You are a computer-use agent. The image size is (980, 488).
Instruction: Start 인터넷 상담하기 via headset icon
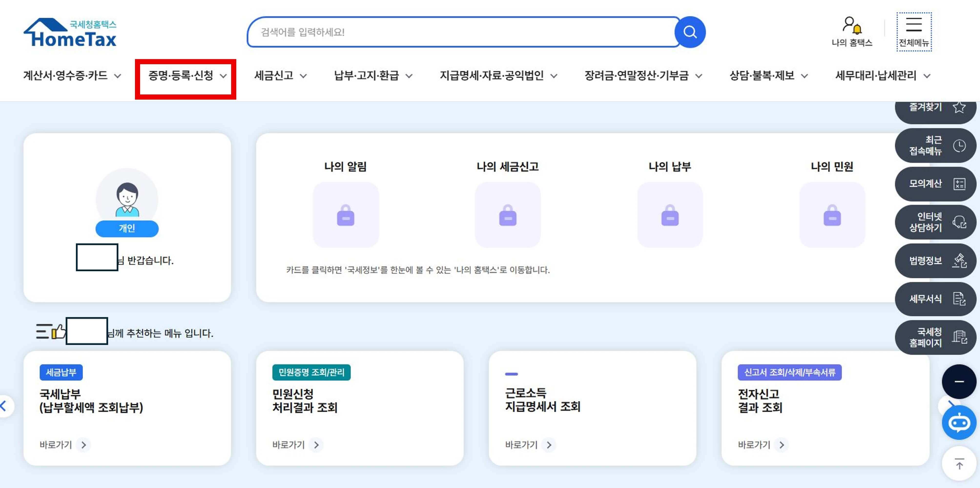coord(959,222)
